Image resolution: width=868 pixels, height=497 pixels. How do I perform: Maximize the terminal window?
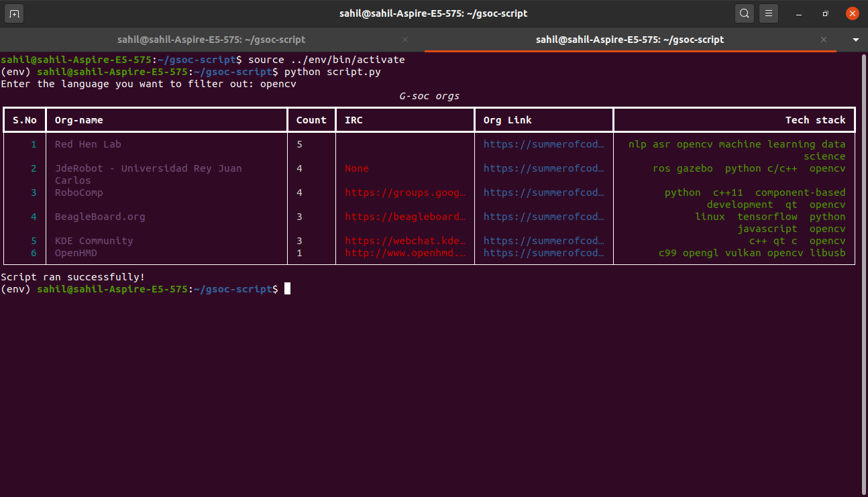826,13
